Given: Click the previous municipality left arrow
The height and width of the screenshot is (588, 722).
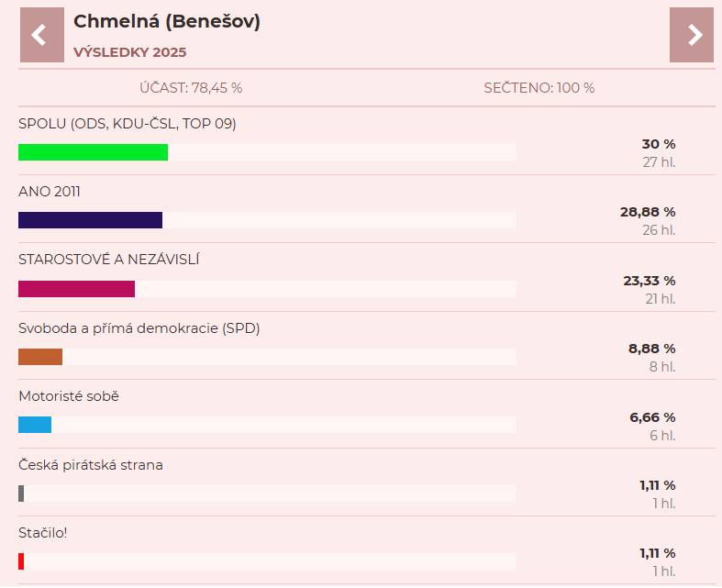Looking at the screenshot, I should 41,35.
